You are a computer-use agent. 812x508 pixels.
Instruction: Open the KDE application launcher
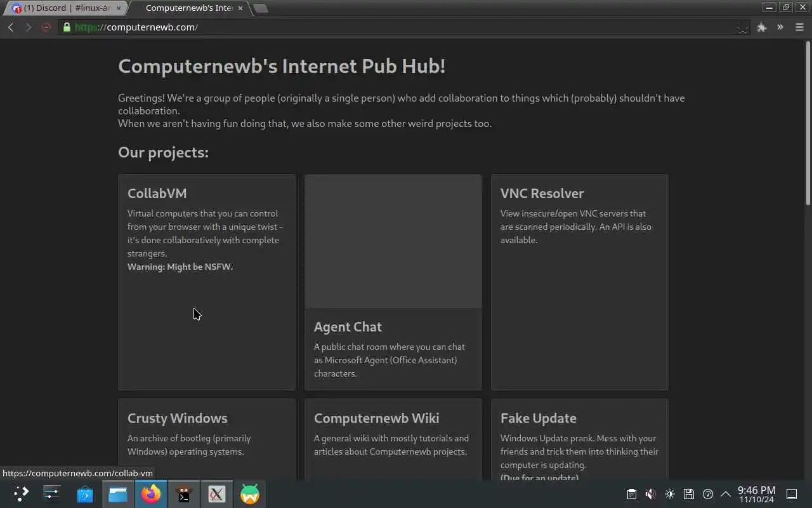(x=21, y=493)
